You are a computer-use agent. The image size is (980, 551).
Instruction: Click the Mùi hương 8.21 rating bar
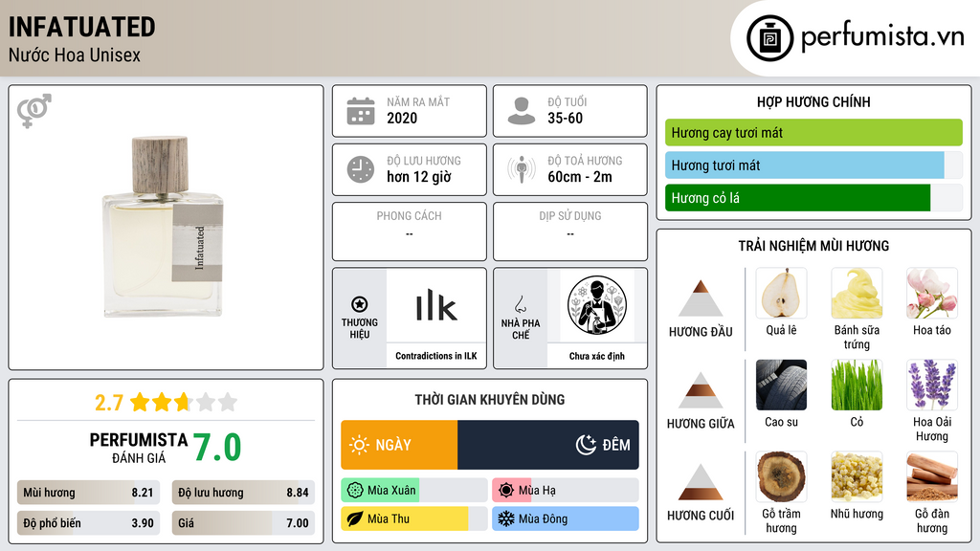(89, 493)
